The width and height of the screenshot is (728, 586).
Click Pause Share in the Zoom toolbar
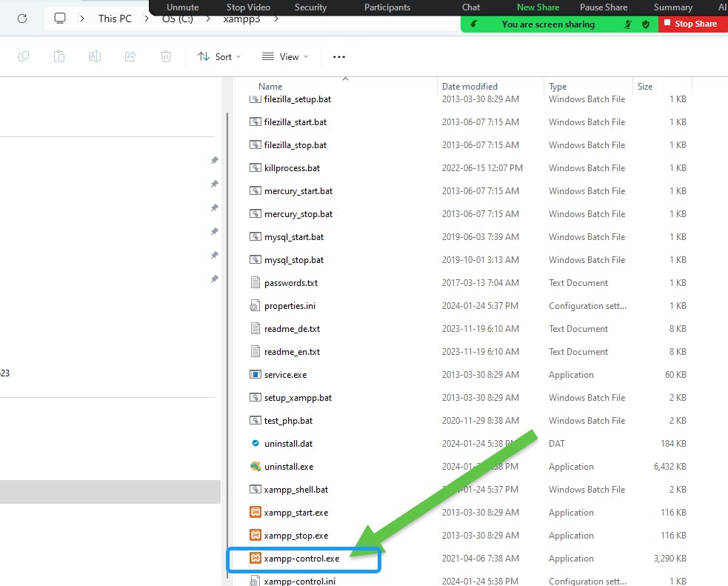pyautogui.click(x=603, y=7)
